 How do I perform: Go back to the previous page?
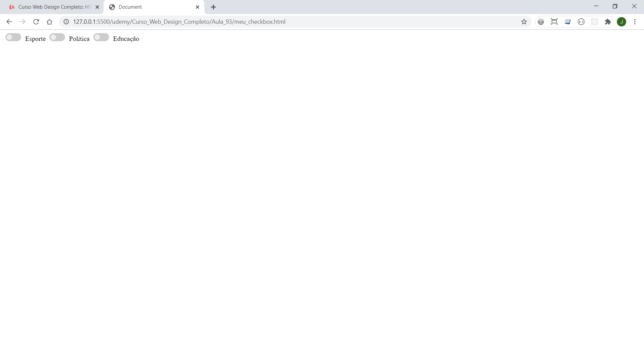[x=9, y=22]
